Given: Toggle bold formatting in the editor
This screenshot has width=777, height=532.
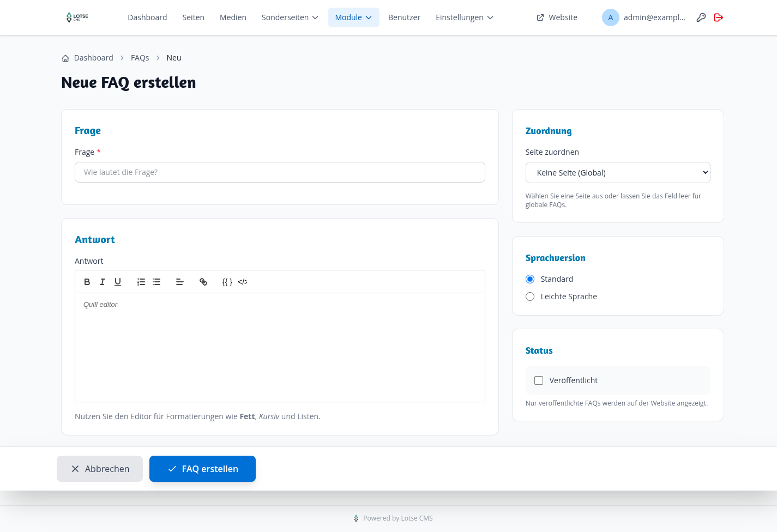Looking at the screenshot, I should pyautogui.click(x=87, y=282).
